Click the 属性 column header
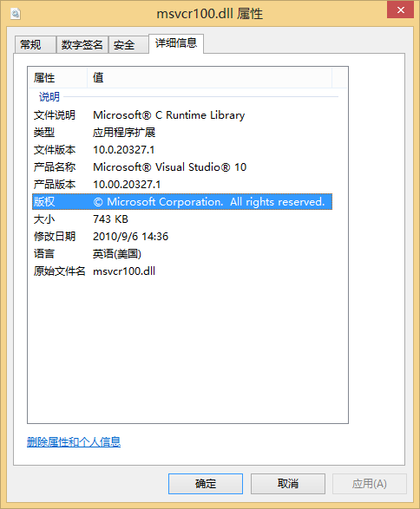Image resolution: width=420 pixels, height=509 pixels. click(x=57, y=77)
